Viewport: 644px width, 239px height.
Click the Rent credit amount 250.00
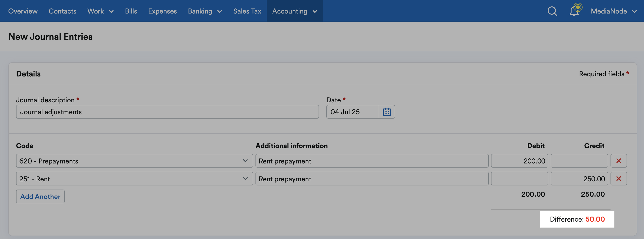579,179
